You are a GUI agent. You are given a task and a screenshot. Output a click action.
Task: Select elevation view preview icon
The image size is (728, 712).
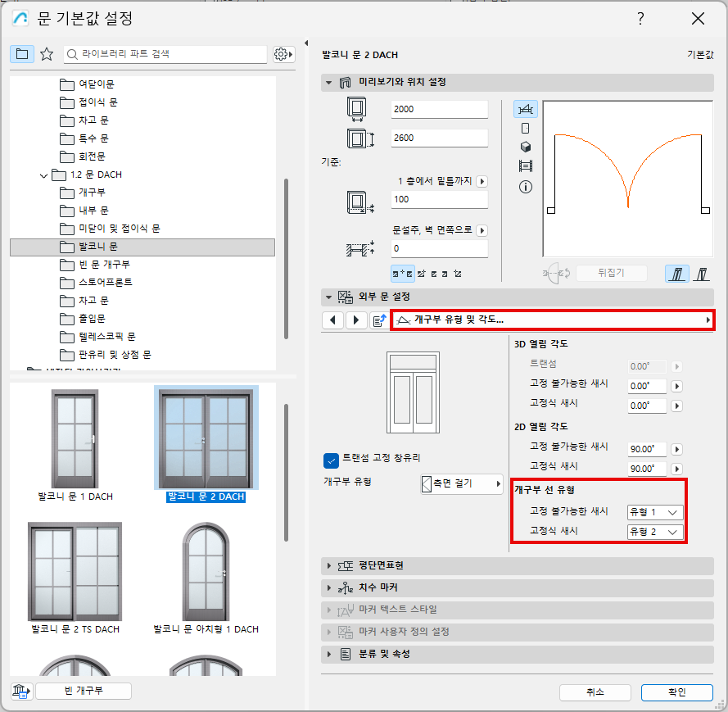[526, 128]
